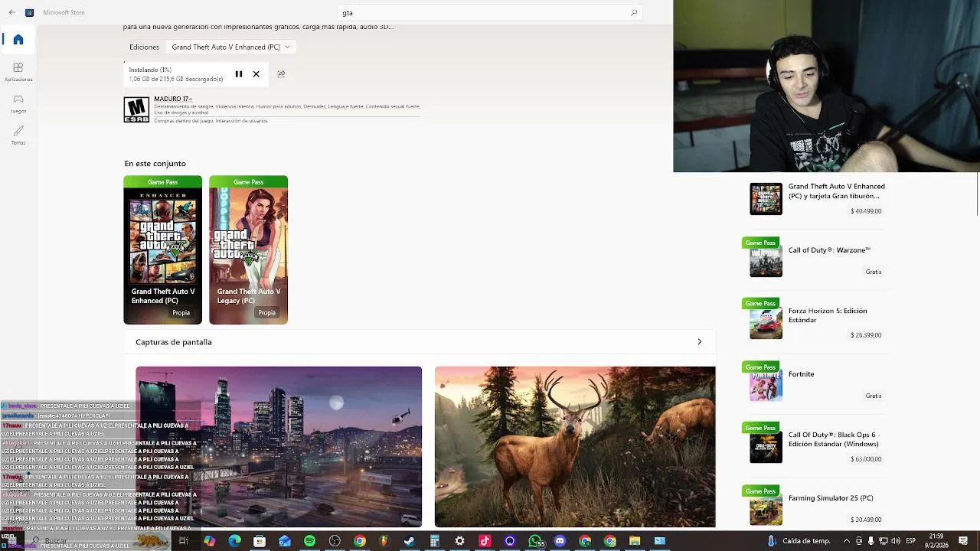The image size is (980, 551).
Task: View the city night skyline screenshot
Action: click(279, 447)
